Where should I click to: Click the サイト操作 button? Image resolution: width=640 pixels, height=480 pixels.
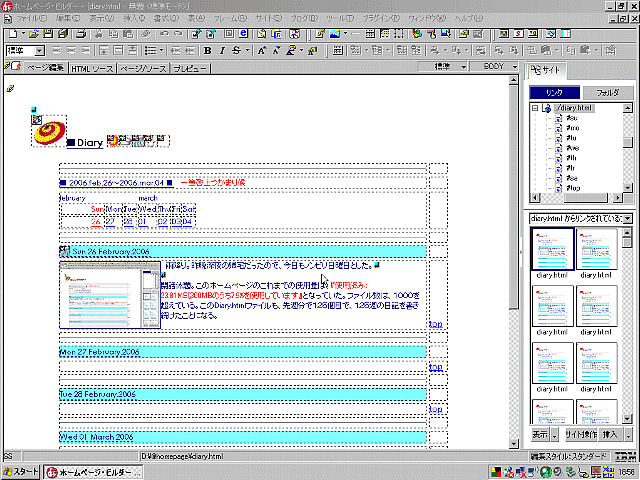579,436
